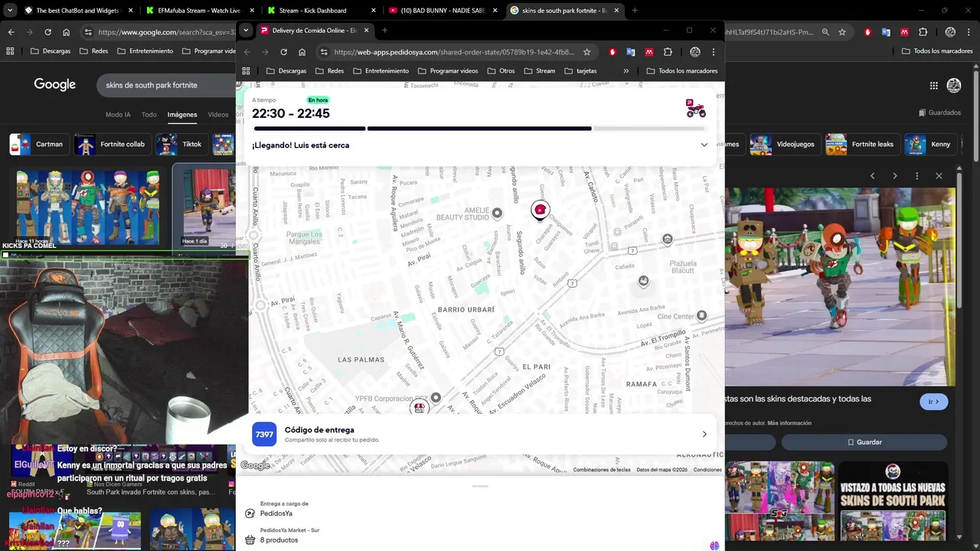Screen dimensions: 980x551
Task: Select the YPFB Corporación map pin
Action: pos(436,397)
